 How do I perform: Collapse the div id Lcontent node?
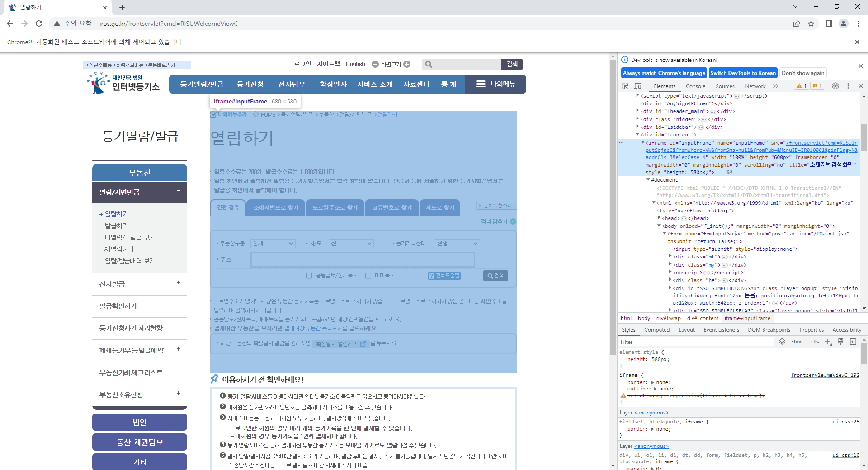coord(637,135)
